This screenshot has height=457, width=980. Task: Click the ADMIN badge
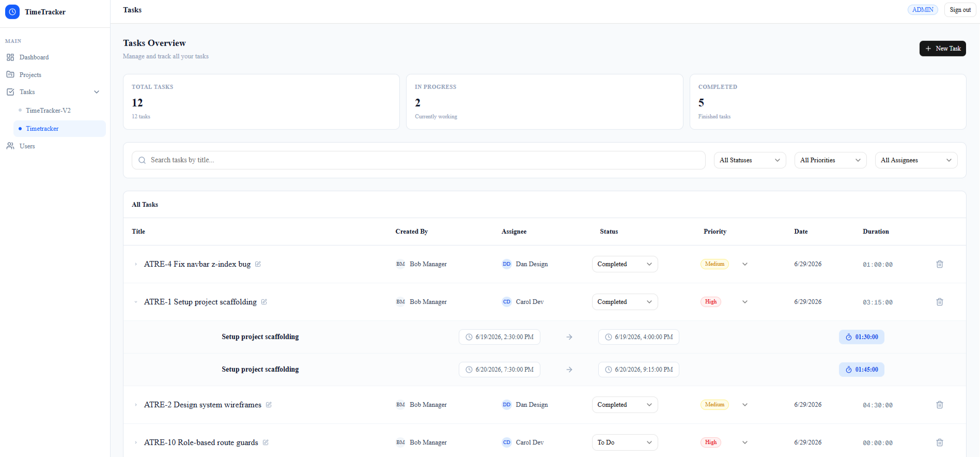coord(923,10)
